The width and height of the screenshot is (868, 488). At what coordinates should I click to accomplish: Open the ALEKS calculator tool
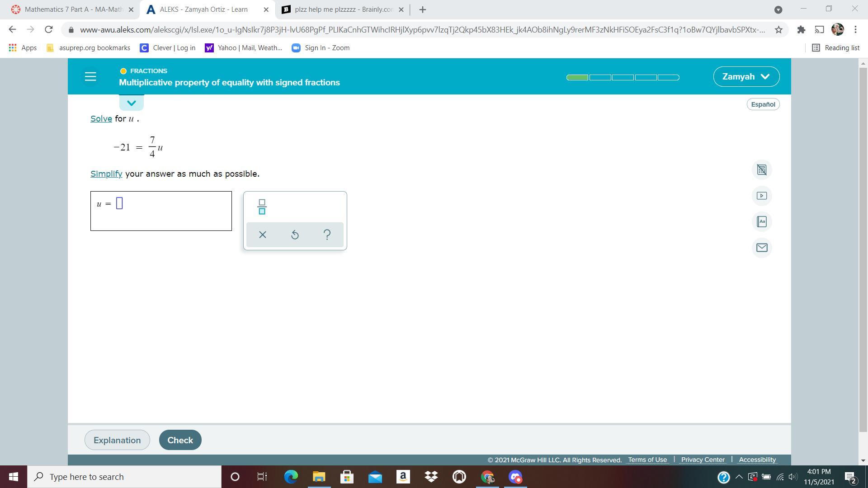[x=762, y=170]
